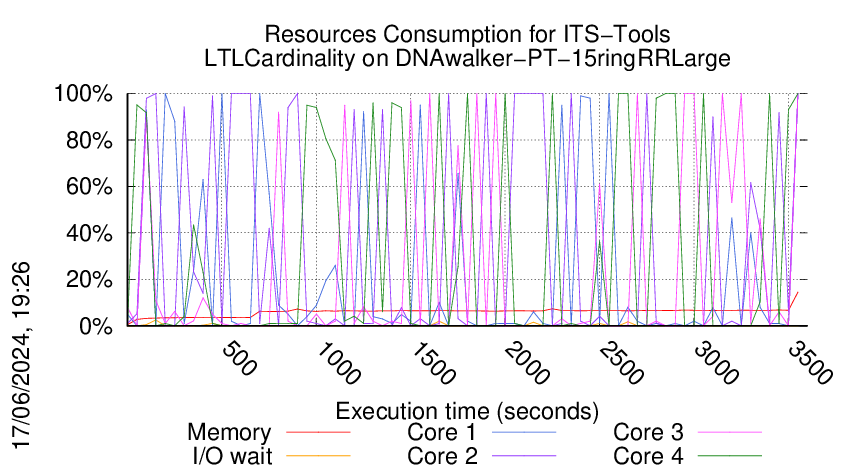Click the green Core 4 legend line sample
The image size is (850, 475).
tap(730, 456)
